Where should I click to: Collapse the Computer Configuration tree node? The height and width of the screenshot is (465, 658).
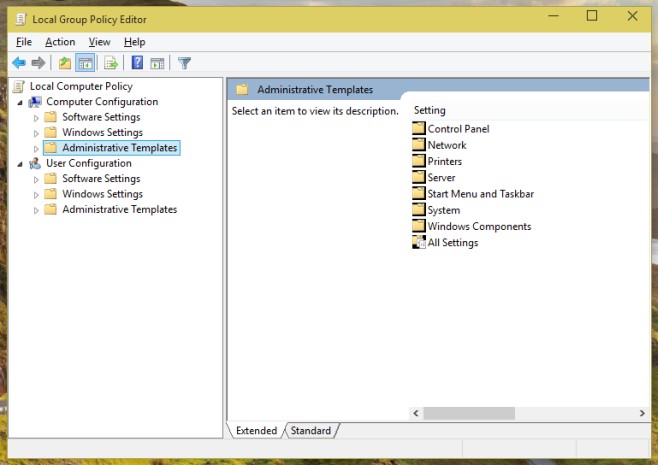pos(20,102)
